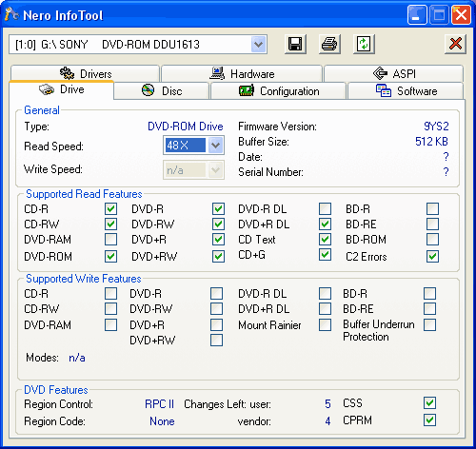Click the Nero InfoTool title bar icon

12,14
